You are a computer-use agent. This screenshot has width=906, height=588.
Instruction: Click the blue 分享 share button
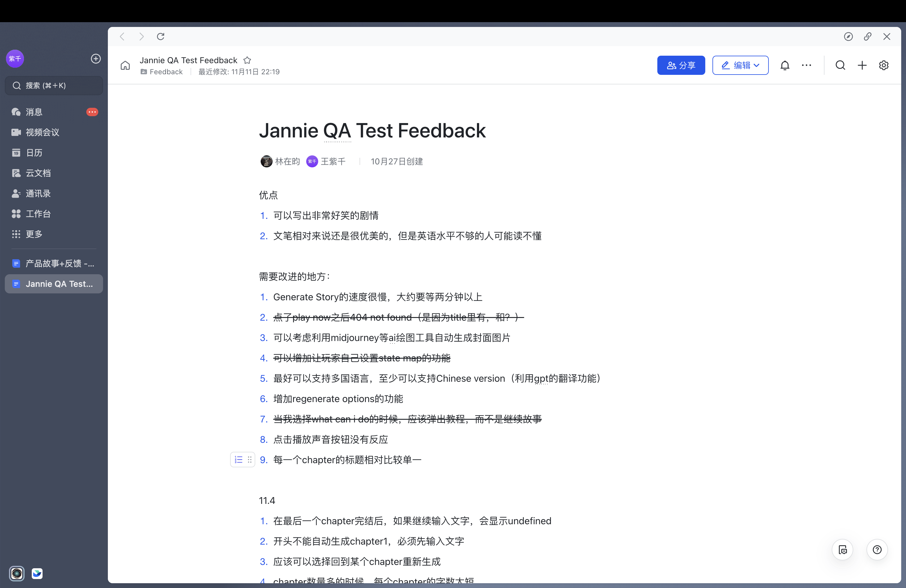(x=681, y=66)
